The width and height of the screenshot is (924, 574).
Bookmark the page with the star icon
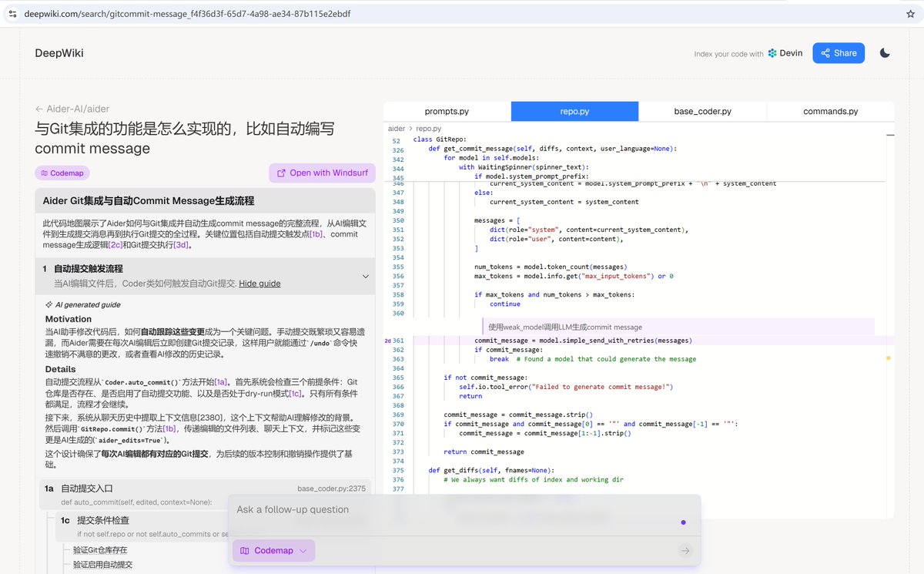(x=909, y=13)
